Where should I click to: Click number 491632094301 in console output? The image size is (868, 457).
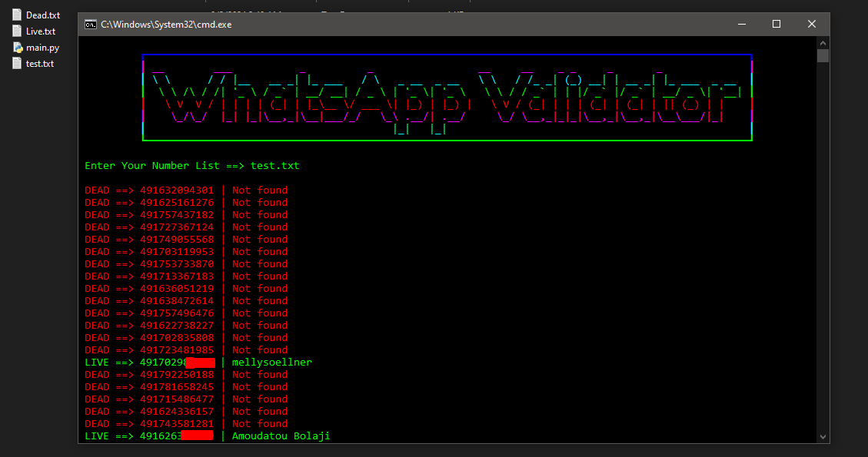pyautogui.click(x=177, y=190)
